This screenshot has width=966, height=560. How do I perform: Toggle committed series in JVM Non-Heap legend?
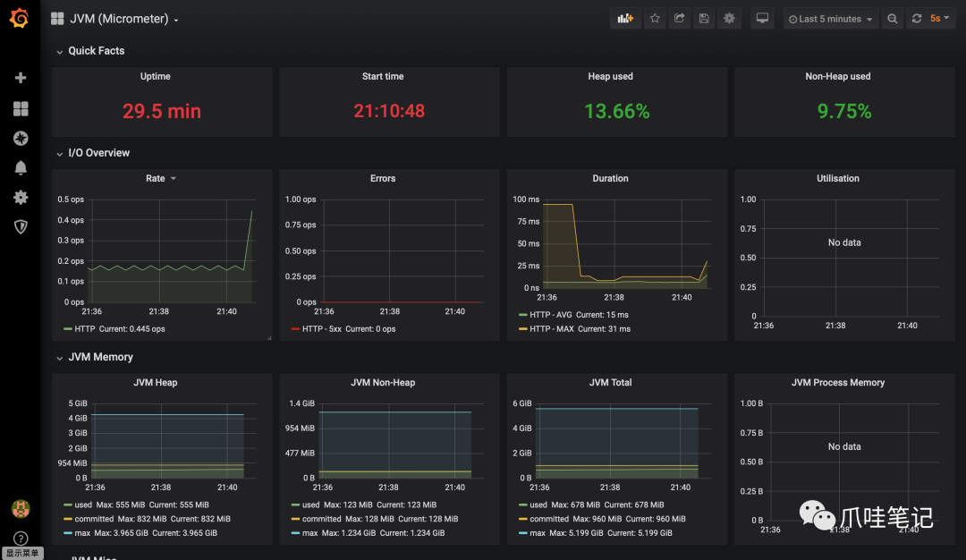click(x=322, y=519)
